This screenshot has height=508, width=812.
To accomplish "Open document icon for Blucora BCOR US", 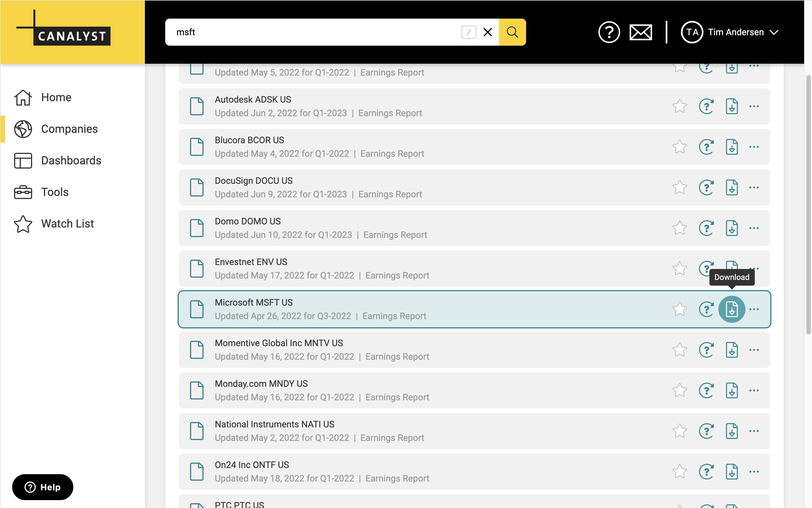I will click(197, 147).
